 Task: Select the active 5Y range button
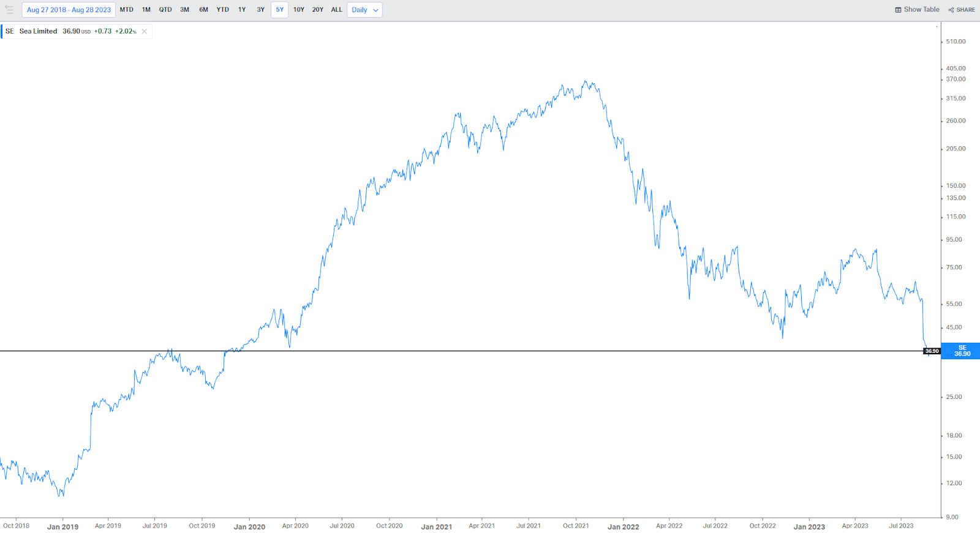tap(280, 10)
